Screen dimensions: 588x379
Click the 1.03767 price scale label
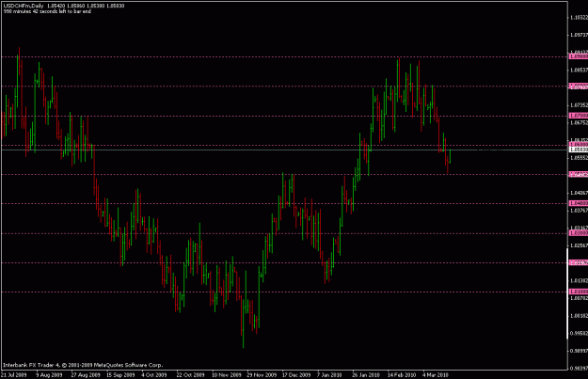pos(579,211)
